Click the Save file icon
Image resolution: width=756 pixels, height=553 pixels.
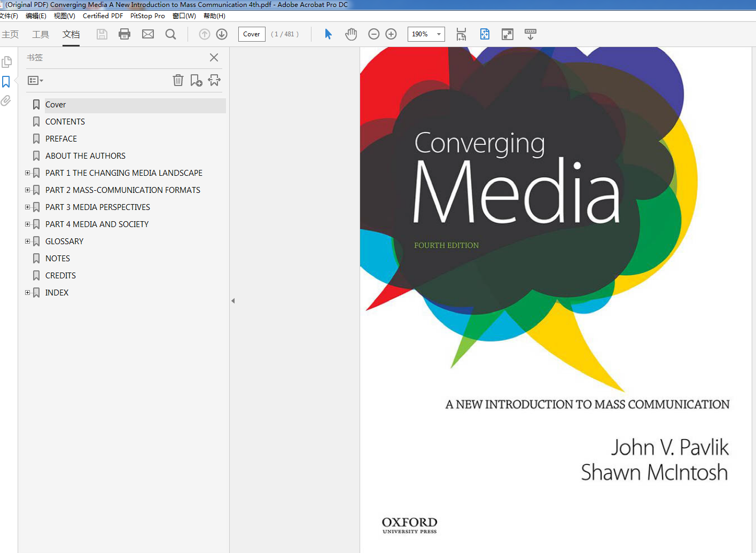(102, 34)
